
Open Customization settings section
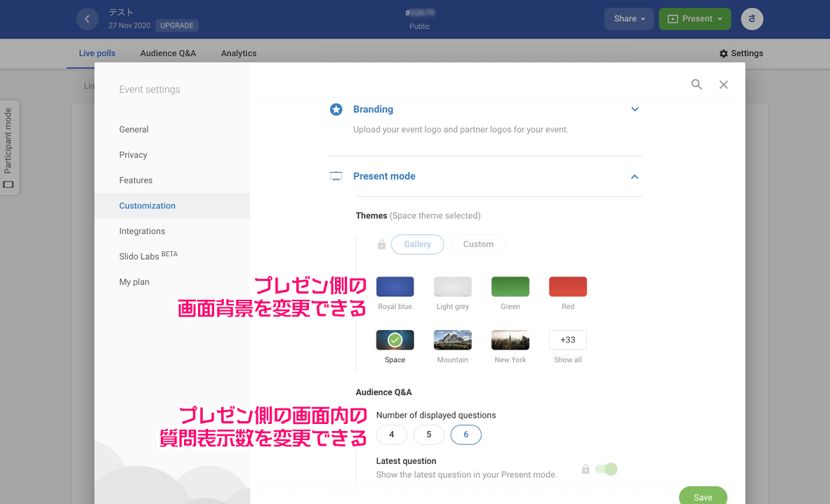[173, 206]
